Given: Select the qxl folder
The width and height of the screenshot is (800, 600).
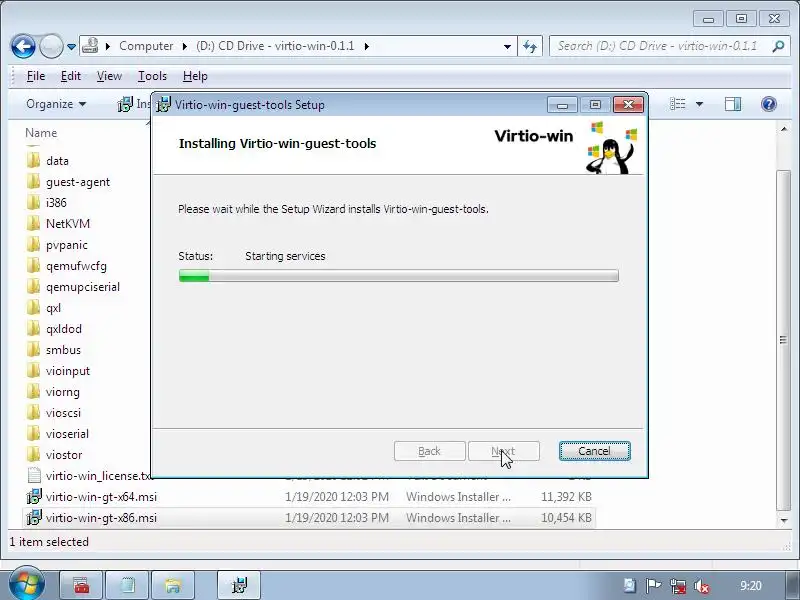Looking at the screenshot, I should point(53,308).
